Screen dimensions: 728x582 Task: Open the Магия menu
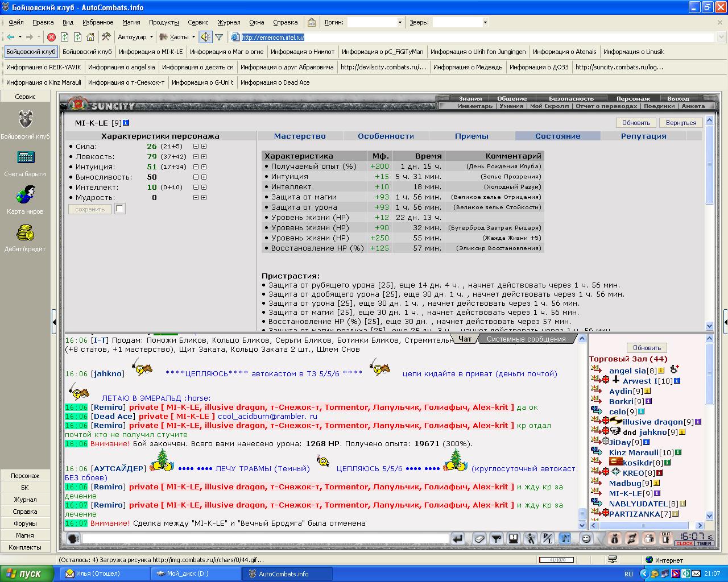(131, 22)
